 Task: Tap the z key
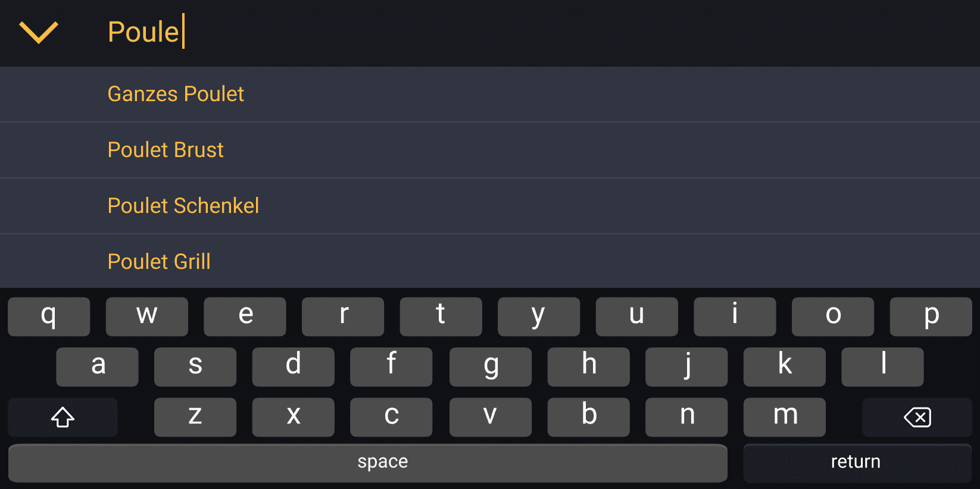[x=195, y=416]
